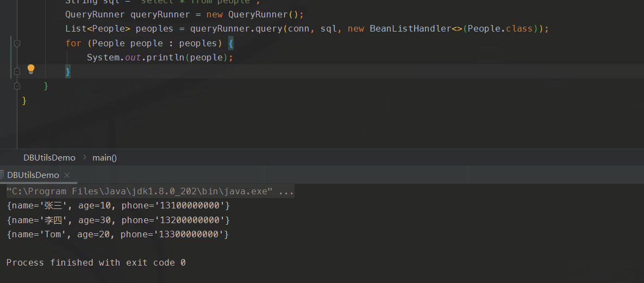Screen dimensions: 644x283
Task: Click the console line containing 张三
Action: (x=118, y=206)
